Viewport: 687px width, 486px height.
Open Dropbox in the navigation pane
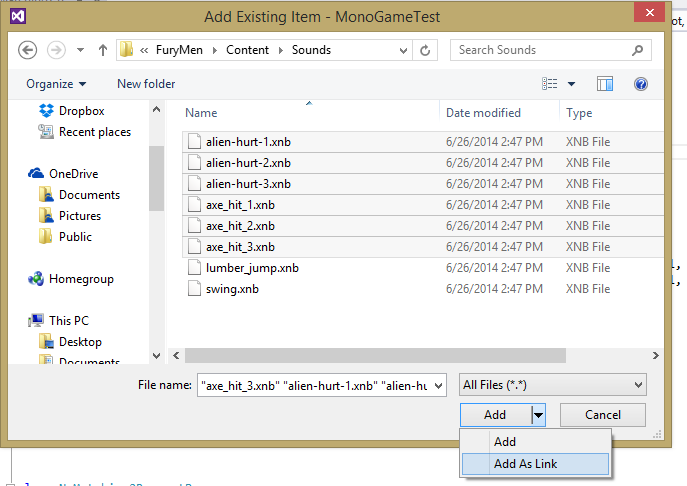coord(80,111)
